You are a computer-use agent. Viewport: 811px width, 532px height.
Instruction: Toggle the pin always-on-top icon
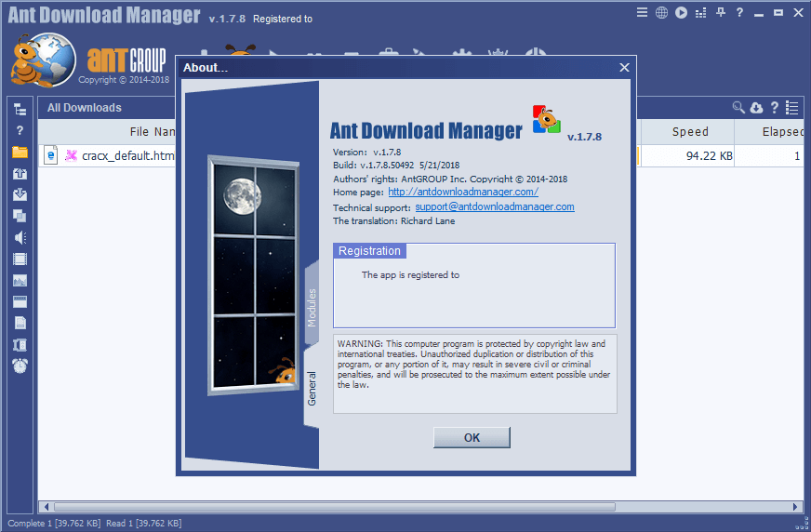pos(721,12)
